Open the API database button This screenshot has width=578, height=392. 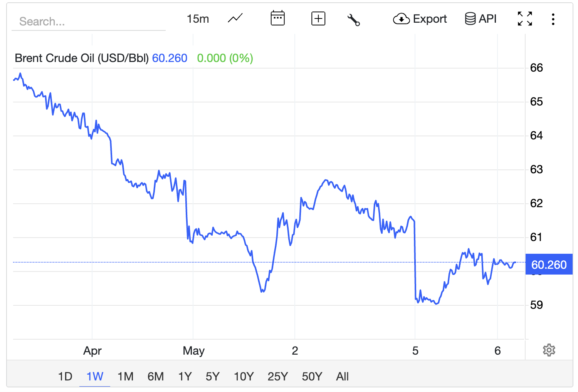click(x=481, y=18)
